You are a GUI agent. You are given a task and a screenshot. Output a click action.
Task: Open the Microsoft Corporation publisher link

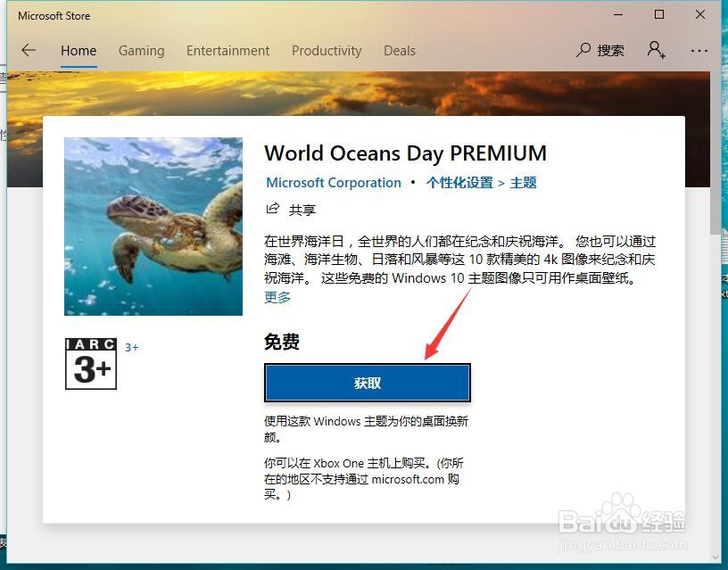click(334, 183)
